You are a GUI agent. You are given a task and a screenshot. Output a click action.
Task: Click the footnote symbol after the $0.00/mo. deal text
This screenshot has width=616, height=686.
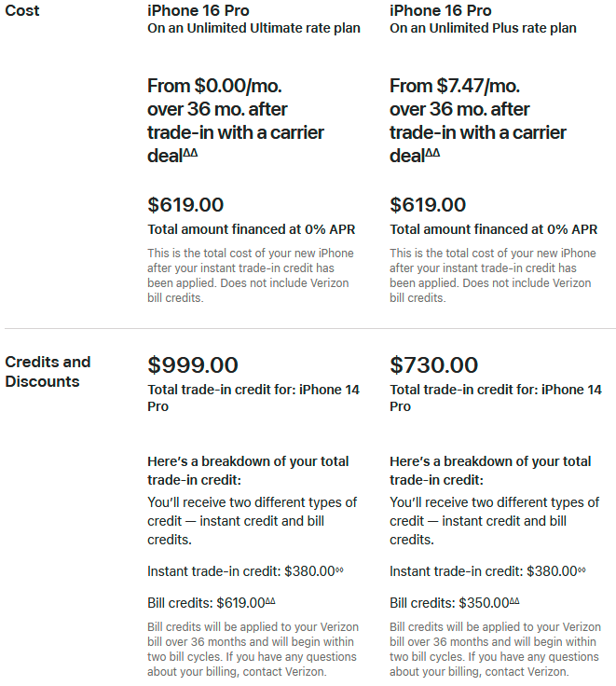(x=190, y=153)
